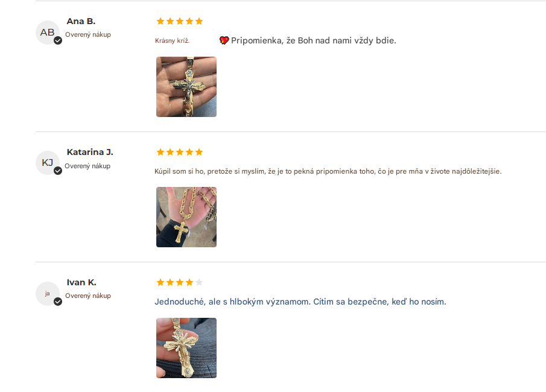
Task: Click the 'Krásny kríž.' review title
Action: point(173,40)
